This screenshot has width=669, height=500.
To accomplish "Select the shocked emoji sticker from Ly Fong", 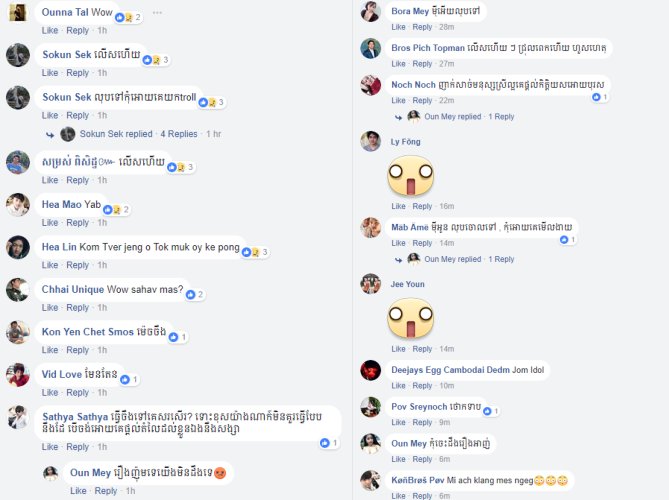I will click(410, 175).
